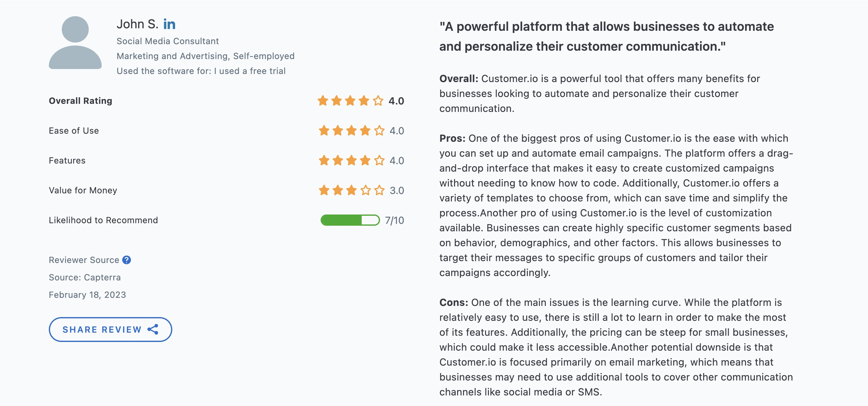Toggle the fourth star on Value for Money

pyautogui.click(x=364, y=190)
